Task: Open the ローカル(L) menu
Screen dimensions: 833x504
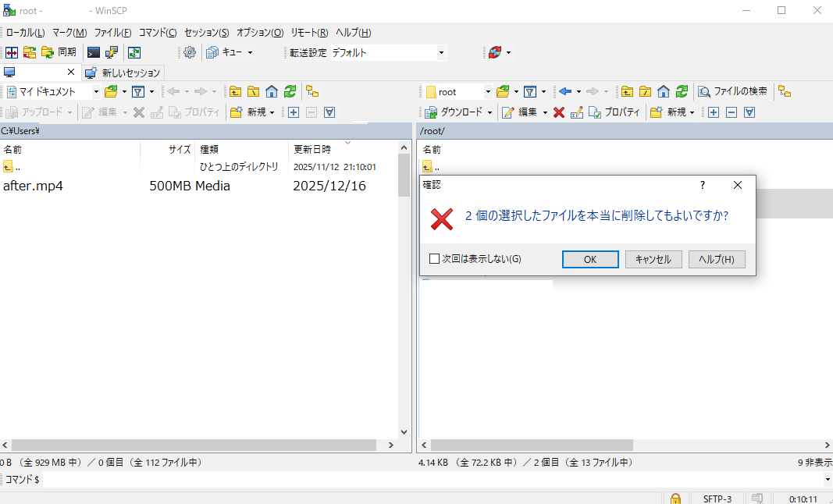Action: coord(25,33)
